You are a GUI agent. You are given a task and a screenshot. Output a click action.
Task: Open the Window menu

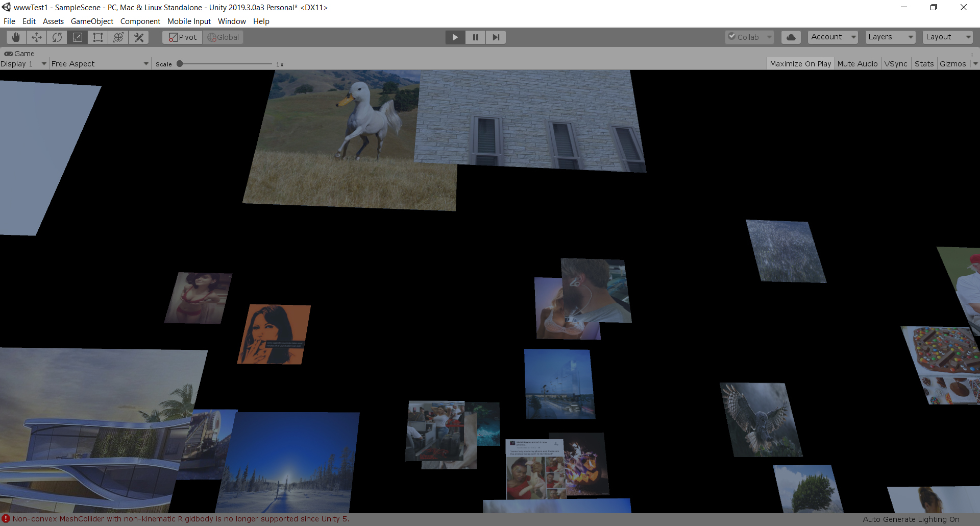232,21
